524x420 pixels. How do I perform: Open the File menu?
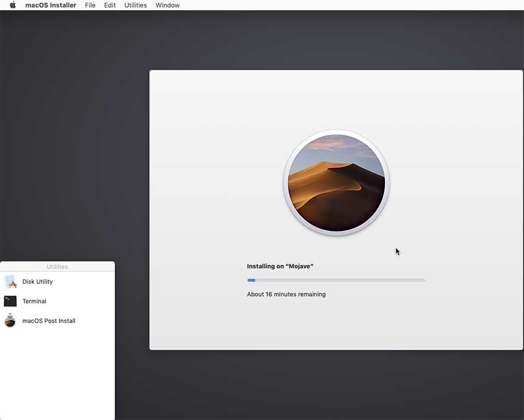(90, 5)
